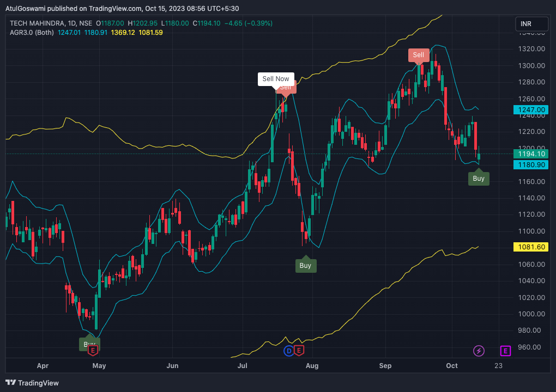The height and width of the screenshot is (392, 556).
Task: Click the 1020.00 price axis label
Action: [531, 297]
